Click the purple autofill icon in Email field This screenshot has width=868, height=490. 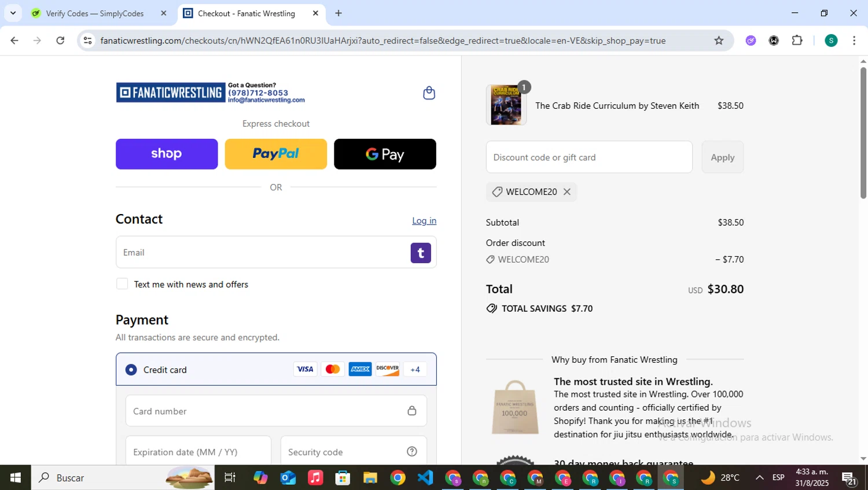(x=421, y=253)
